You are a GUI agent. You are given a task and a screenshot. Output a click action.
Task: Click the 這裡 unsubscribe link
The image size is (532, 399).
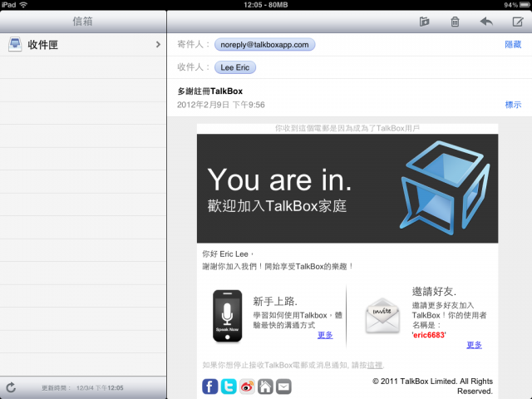coord(375,365)
